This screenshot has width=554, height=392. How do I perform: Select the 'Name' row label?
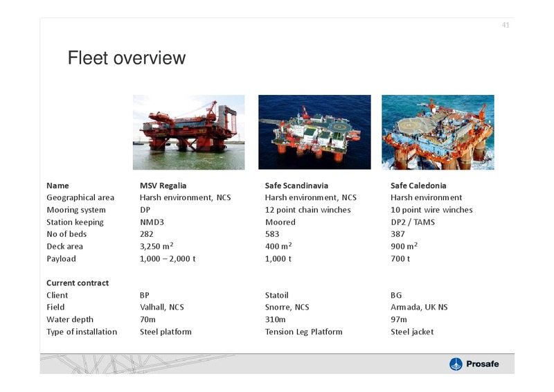coord(57,186)
